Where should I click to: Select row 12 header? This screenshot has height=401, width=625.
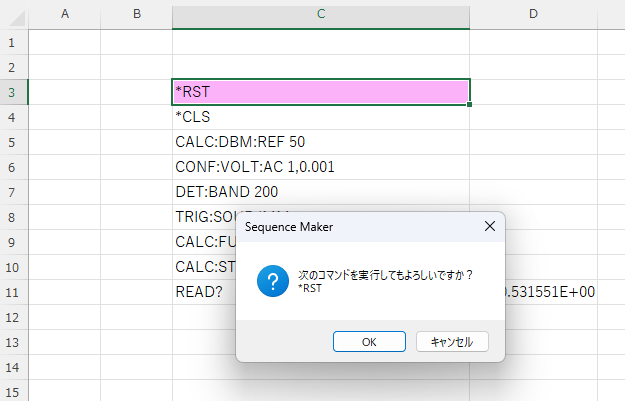[14, 317]
